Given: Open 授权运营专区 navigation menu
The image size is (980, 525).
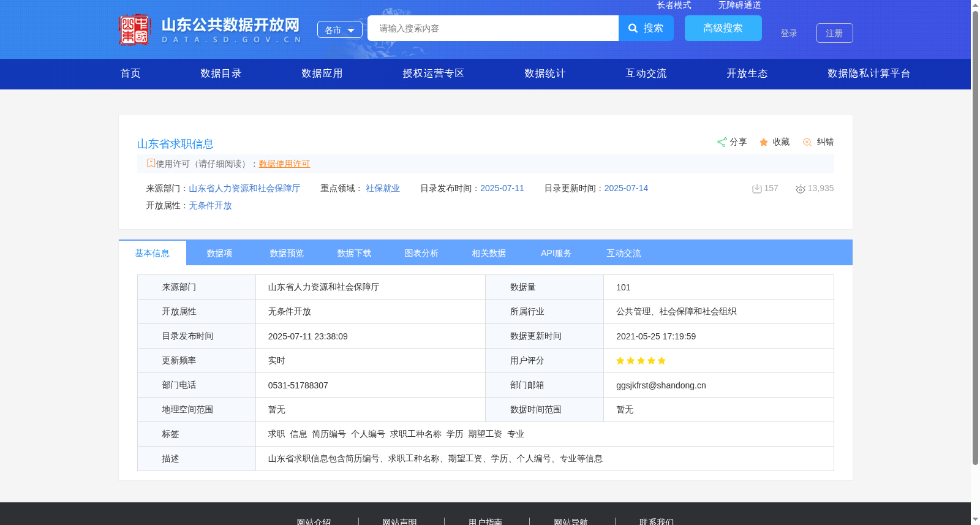Looking at the screenshot, I should (x=434, y=74).
